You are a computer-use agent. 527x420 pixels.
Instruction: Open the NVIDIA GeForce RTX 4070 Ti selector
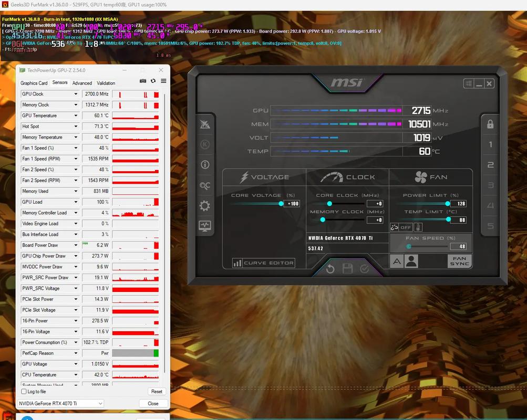pos(60,403)
